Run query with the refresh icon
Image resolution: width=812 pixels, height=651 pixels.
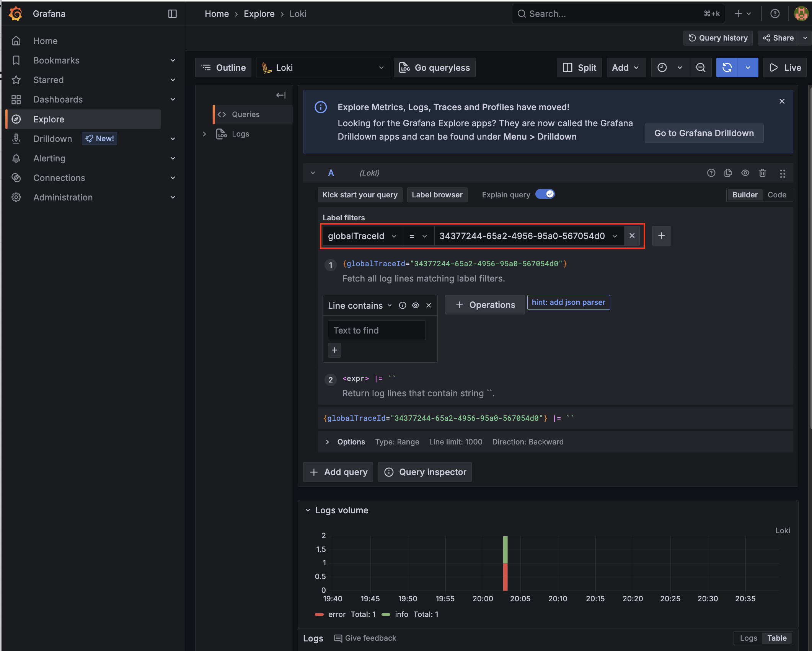click(x=727, y=68)
